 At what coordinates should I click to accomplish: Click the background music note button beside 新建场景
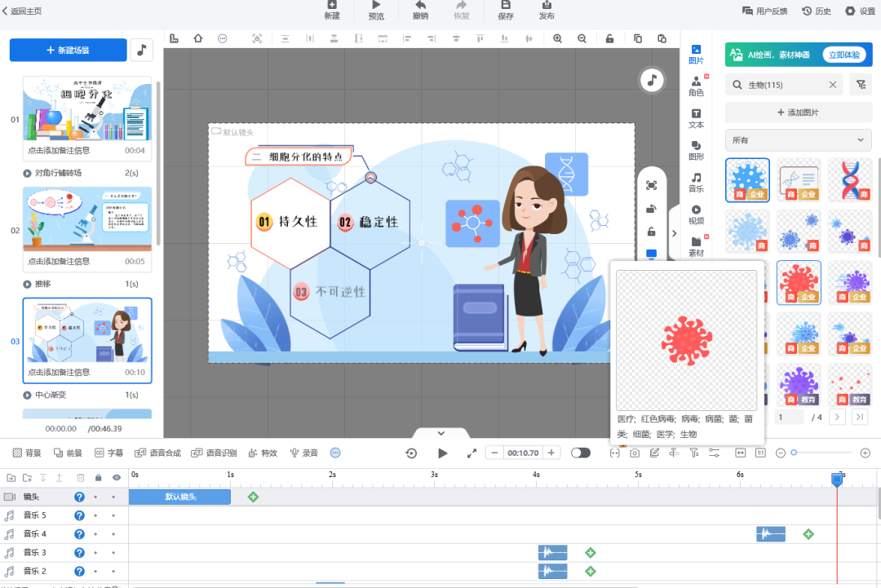tap(142, 50)
